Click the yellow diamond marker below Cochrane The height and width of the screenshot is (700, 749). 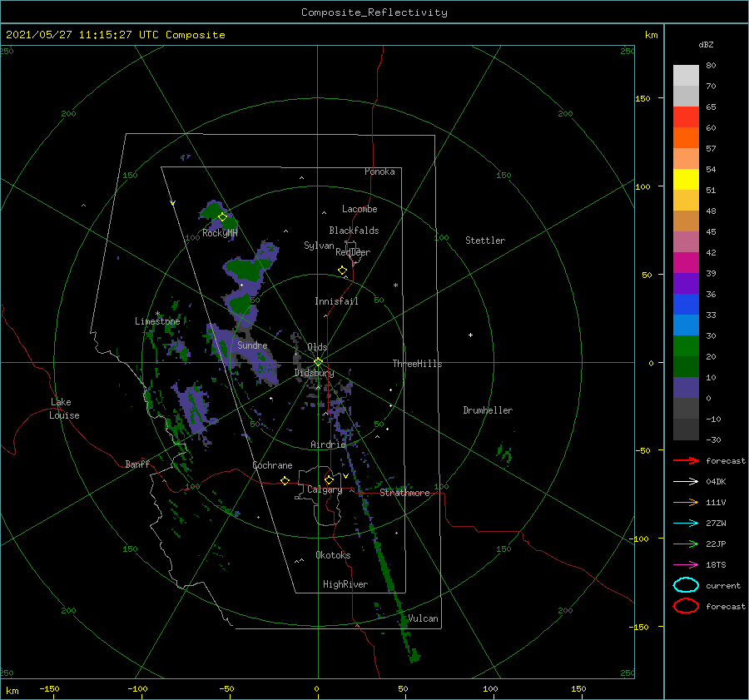tap(285, 480)
